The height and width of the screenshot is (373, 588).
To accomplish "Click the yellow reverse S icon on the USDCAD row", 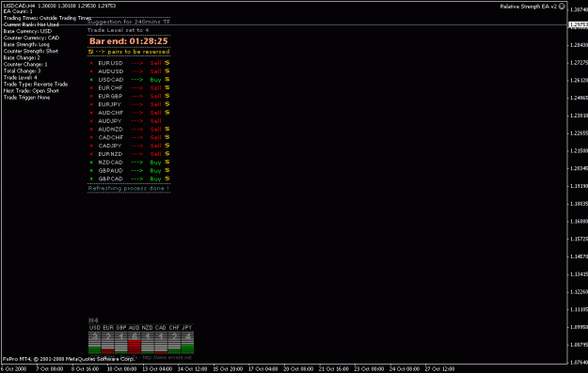I will click(167, 80).
